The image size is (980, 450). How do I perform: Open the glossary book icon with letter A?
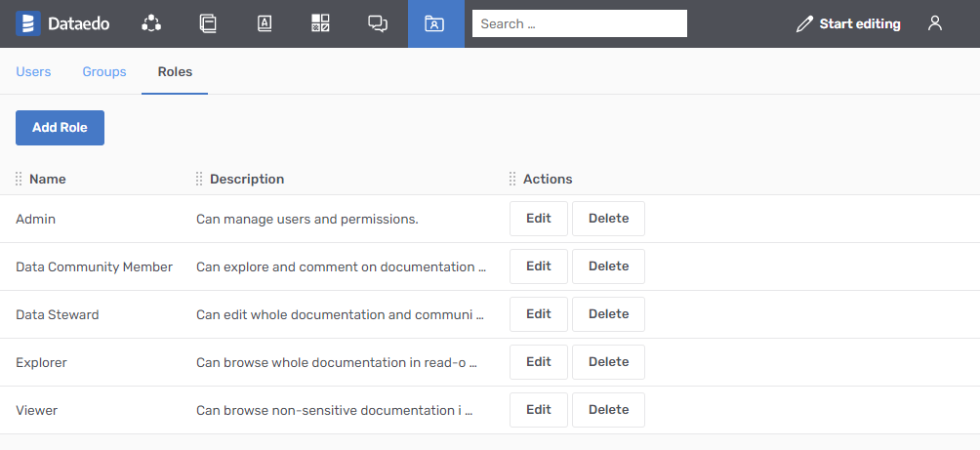264,23
